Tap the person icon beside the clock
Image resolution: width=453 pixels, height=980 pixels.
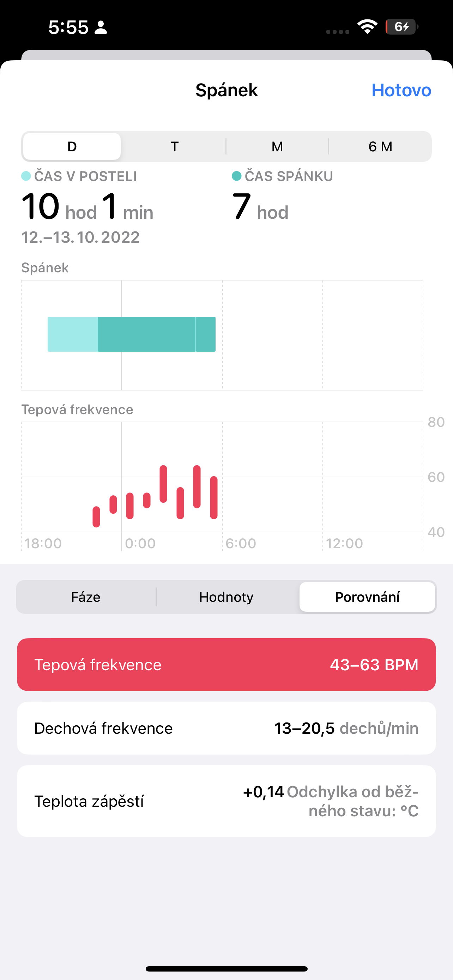(101, 28)
